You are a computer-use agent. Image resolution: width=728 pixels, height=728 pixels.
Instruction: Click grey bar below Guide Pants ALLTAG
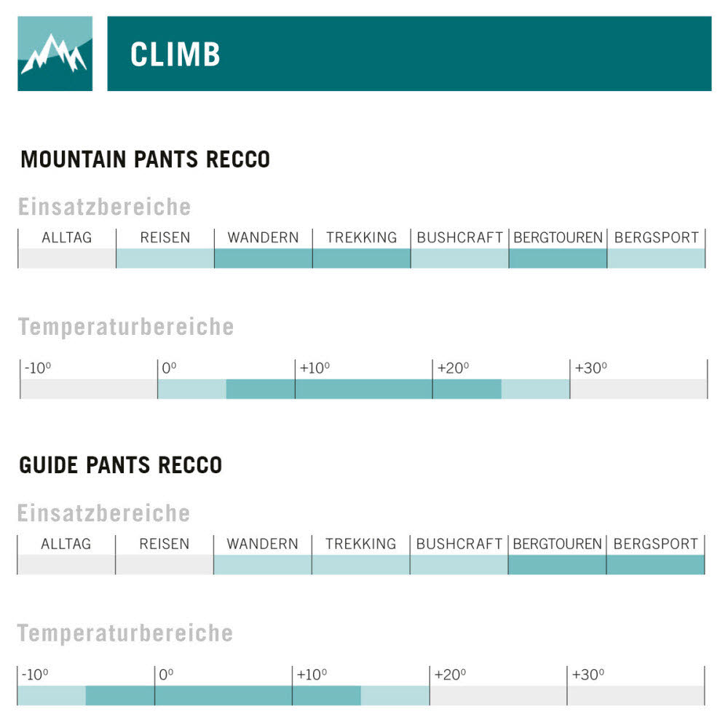tap(66, 565)
